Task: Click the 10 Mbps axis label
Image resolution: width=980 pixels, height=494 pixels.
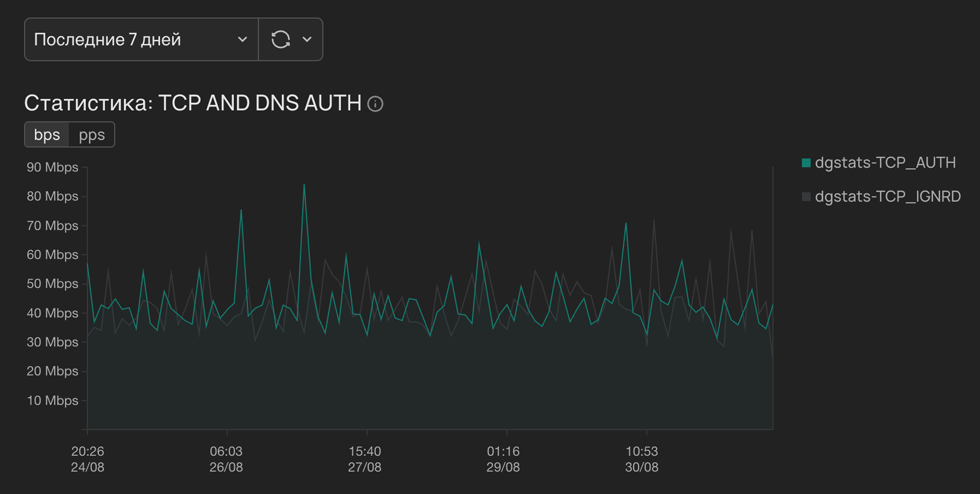Action: coord(52,400)
